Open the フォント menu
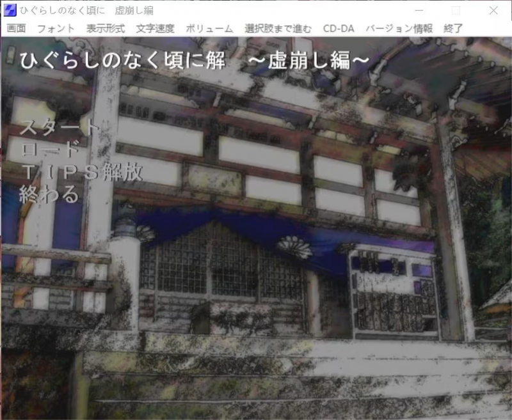The width and height of the screenshot is (512, 420). 56,29
